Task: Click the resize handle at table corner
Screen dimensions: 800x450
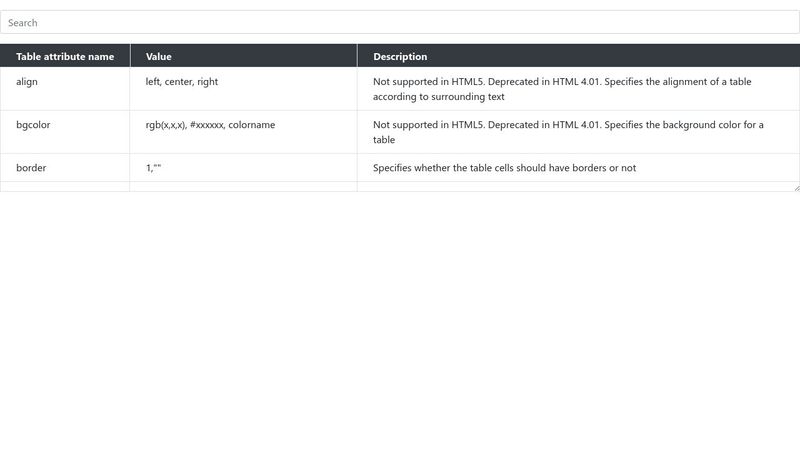Action: click(x=796, y=188)
